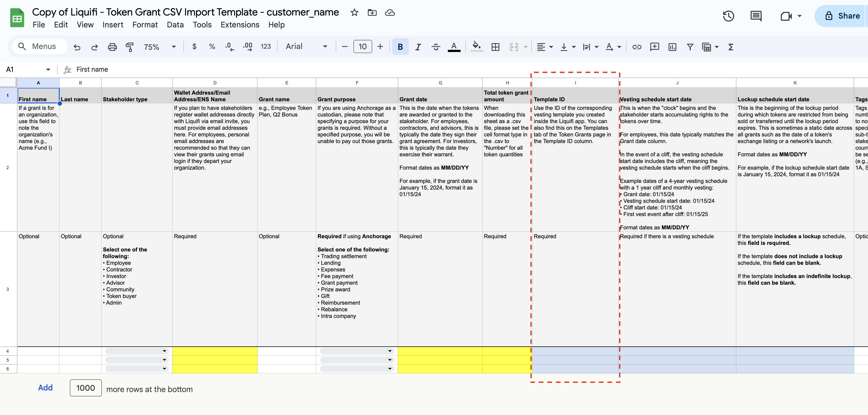Open version history clock icon
The width and height of the screenshot is (868, 415).
tap(728, 16)
